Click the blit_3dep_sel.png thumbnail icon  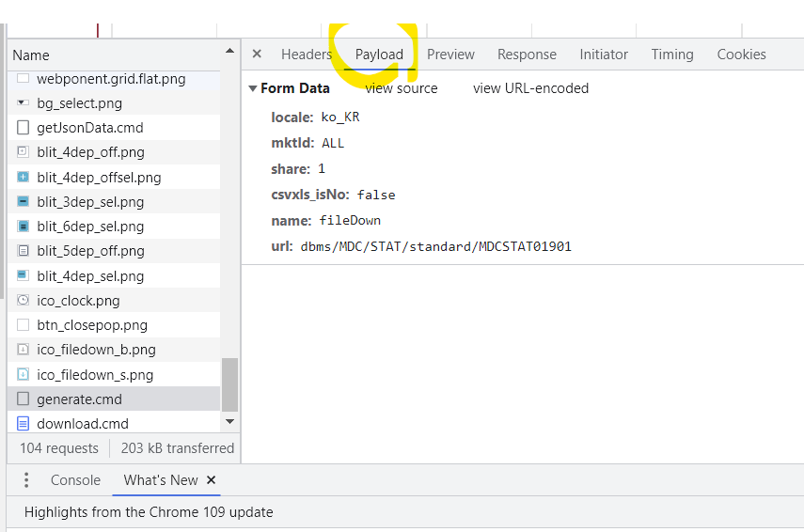tap(24, 201)
